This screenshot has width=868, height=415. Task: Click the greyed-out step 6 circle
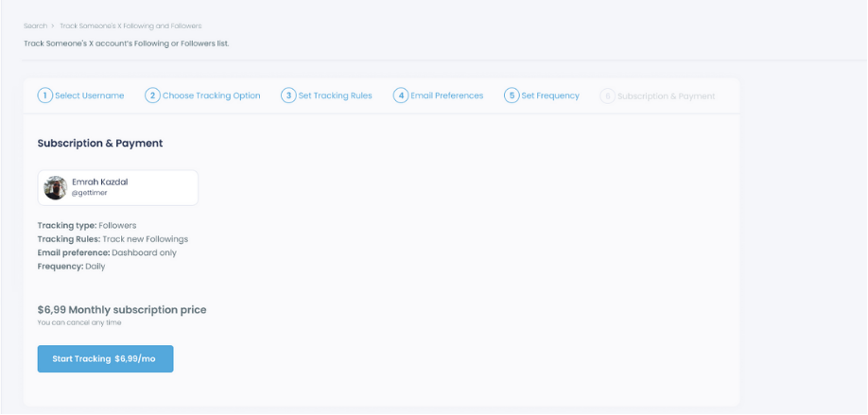click(608, 95)
